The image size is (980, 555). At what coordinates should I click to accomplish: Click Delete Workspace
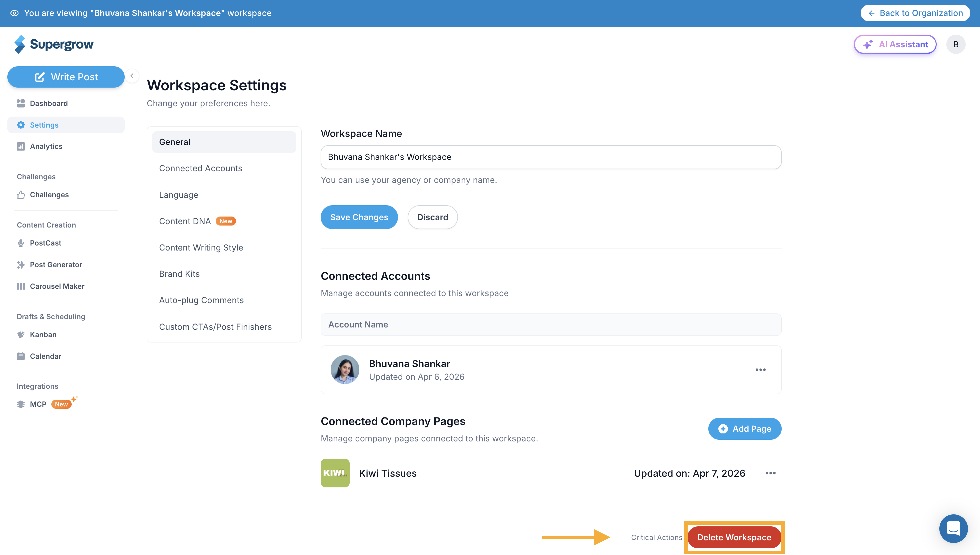(734, 537)
